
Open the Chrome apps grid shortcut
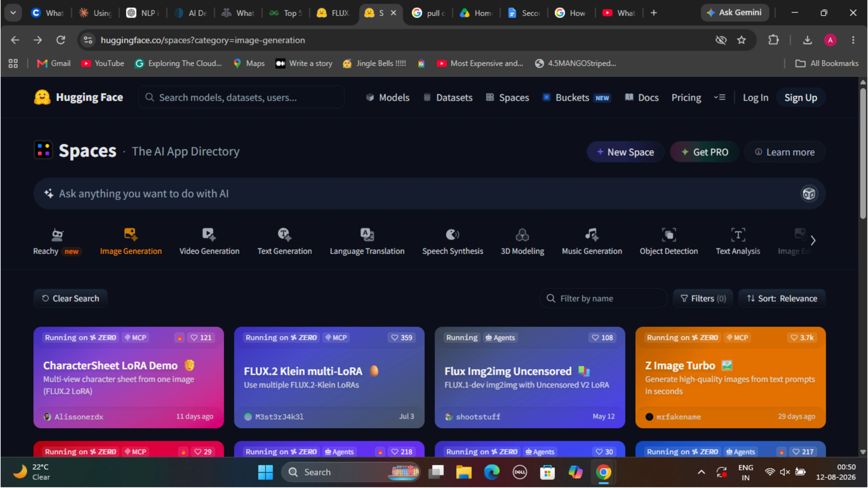[13, 63]
